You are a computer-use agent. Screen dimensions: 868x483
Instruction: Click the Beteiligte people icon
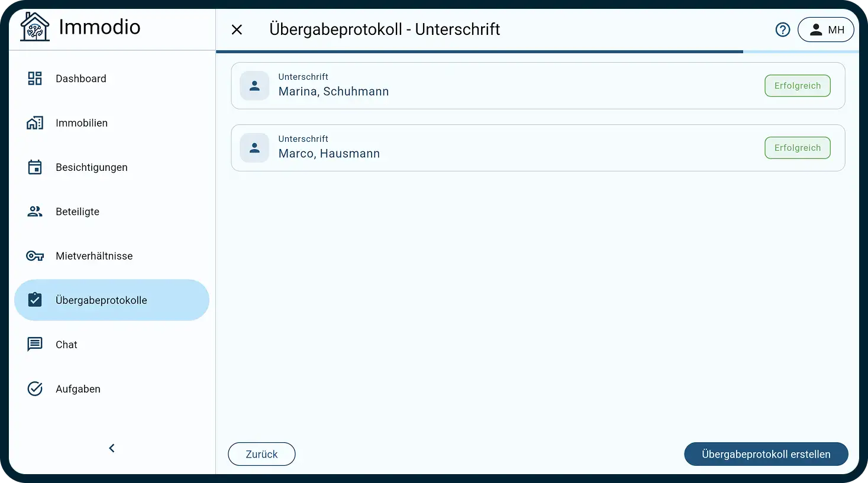tap(35, 212)
